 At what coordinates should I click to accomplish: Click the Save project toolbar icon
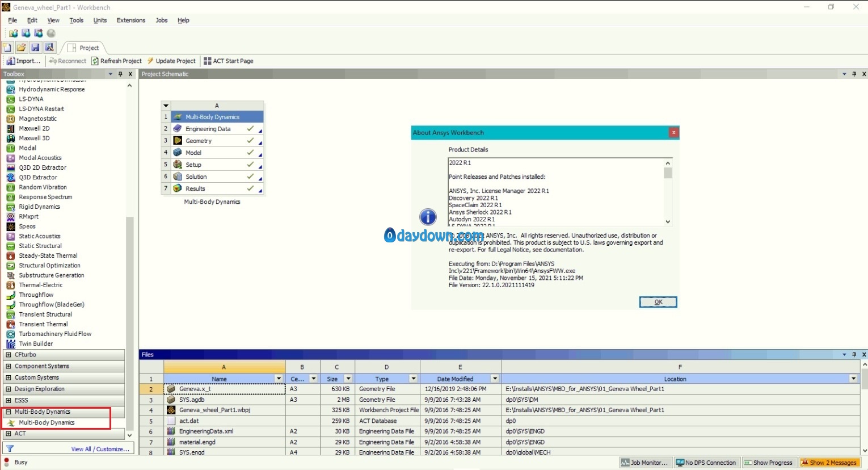[35, 48]
